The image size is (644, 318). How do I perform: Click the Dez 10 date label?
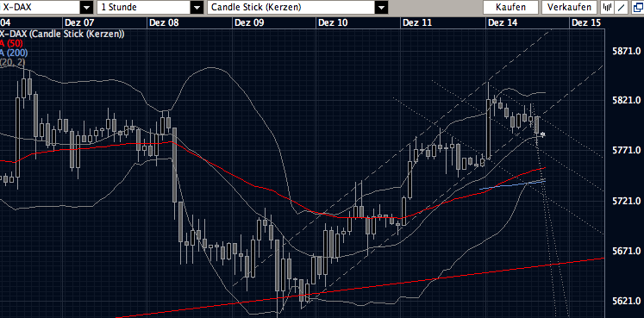(333, 23)
